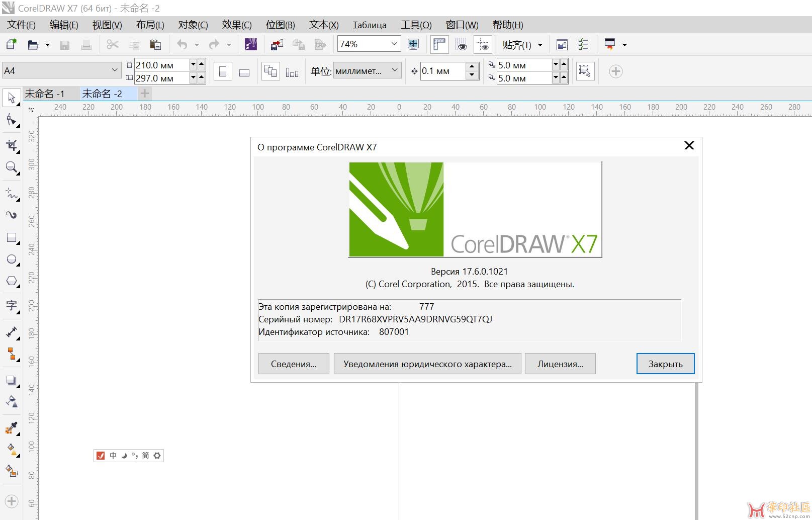Select the Crop tool

pyautogui.click(x=12, y=146)
